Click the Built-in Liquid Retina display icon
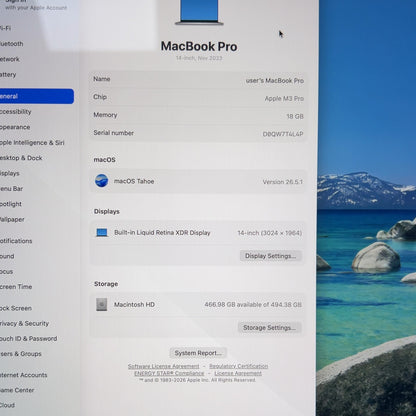Image resolution: width=416 pixels, height=416 pixels. (x=102, y=233)
